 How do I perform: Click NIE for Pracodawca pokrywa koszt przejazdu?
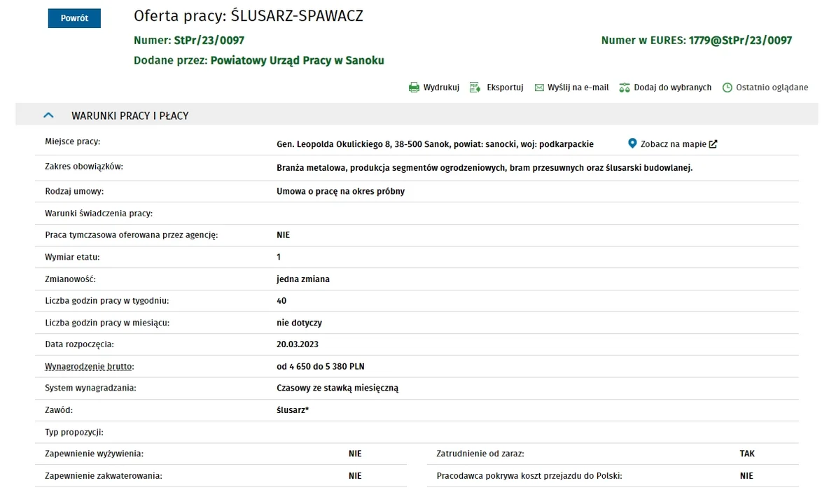[746, 476]
